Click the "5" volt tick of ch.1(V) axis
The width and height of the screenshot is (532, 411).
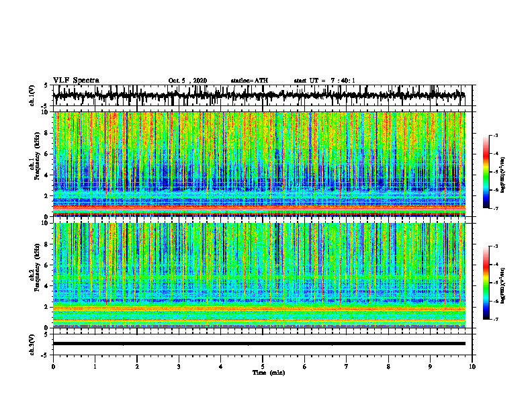pyautogui.click(x=46, y=86)
